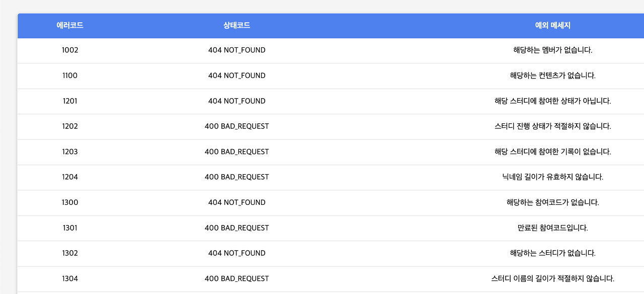Viewport: 644px width, 294px height.
Task: Click 404 NOT_FOUND in row 1302
Action: [x=237, y=253]
